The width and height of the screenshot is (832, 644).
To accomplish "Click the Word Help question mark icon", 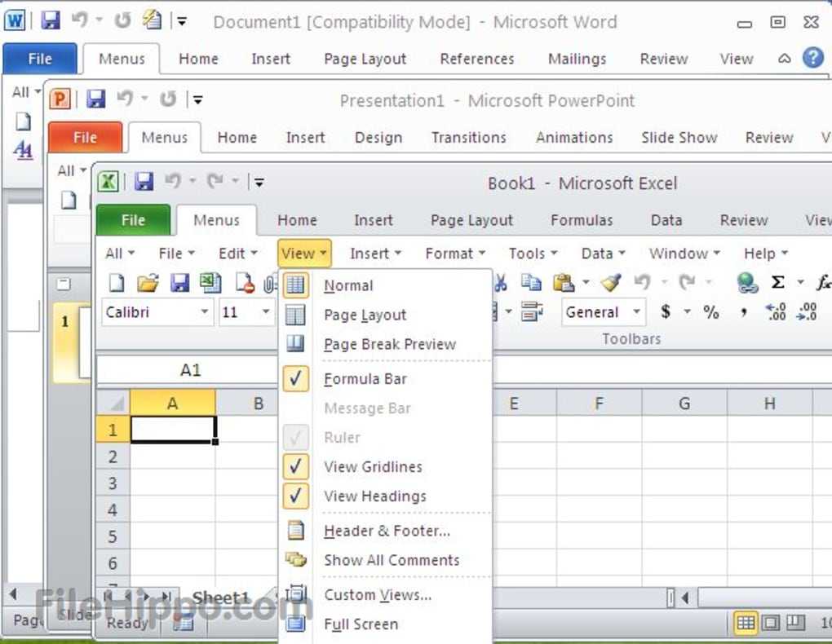I will (x=812, y=58).
